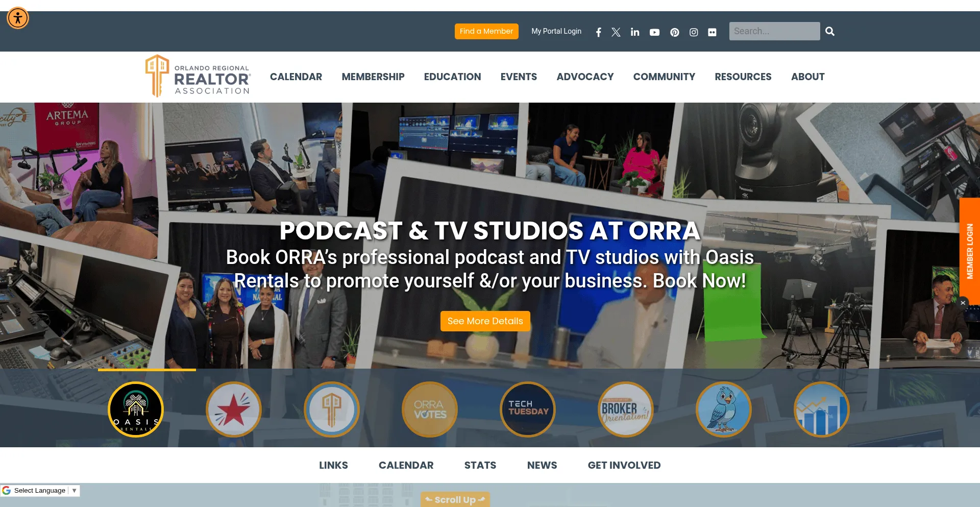Select the blue bird slide circle
This screenshot has height=507, width=980.
pos(724,409)
